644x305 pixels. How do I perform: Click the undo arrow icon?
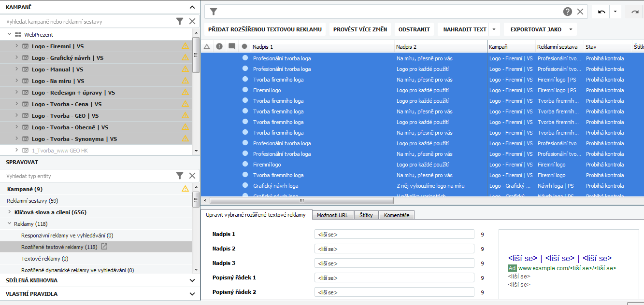pyautogui.click(x=601, y=12)
